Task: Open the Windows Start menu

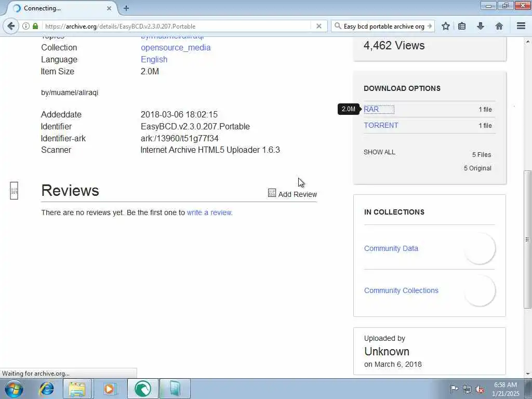Action: [x=14, y=389]
